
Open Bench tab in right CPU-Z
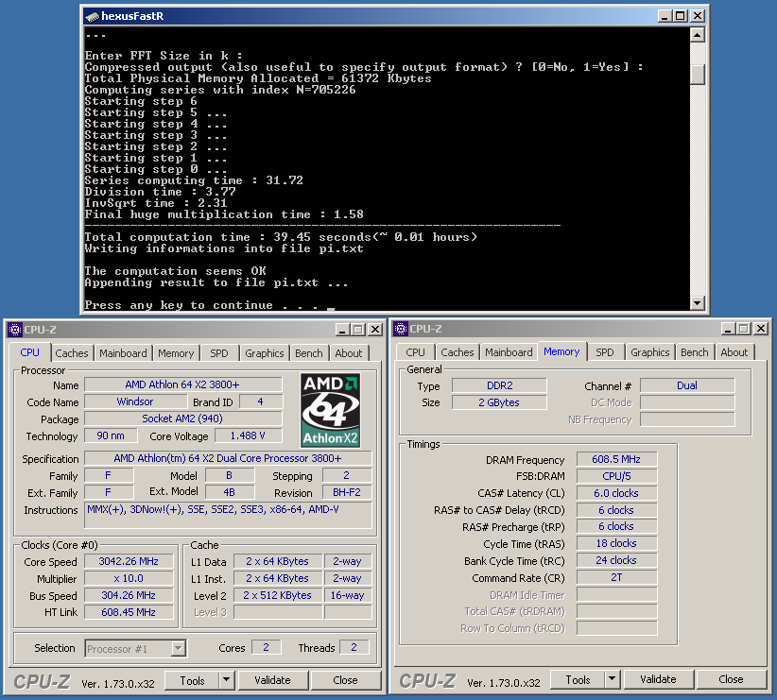tap(694, 352)
